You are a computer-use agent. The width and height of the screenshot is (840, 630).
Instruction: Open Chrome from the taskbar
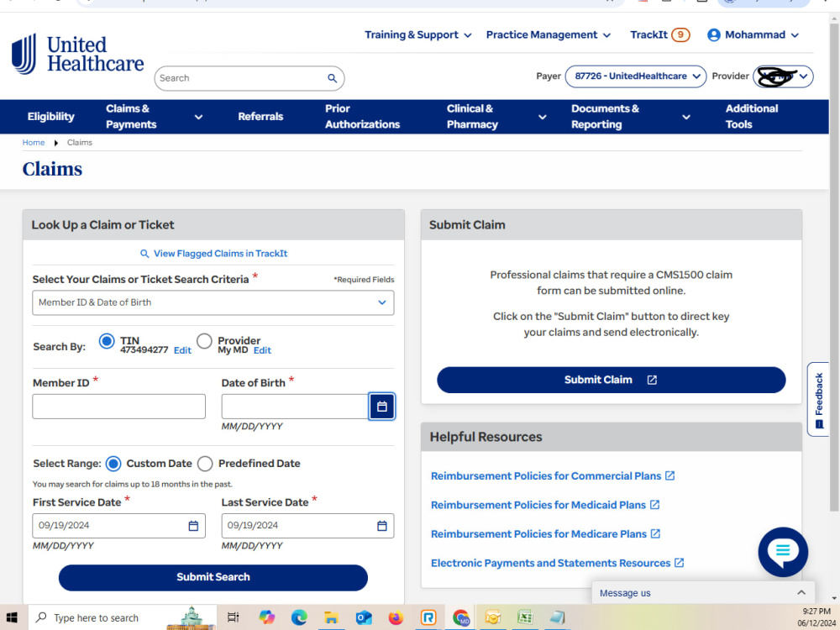460,617
